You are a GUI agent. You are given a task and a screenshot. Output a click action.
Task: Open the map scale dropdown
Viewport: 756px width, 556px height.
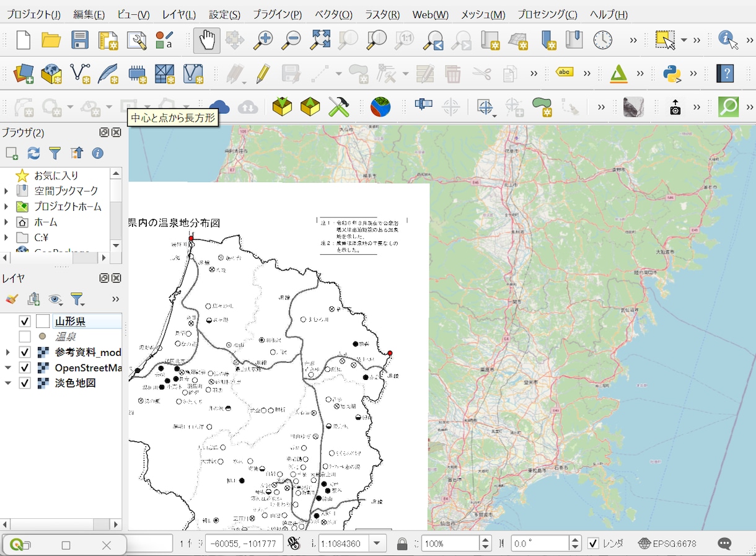pos(377,544)
